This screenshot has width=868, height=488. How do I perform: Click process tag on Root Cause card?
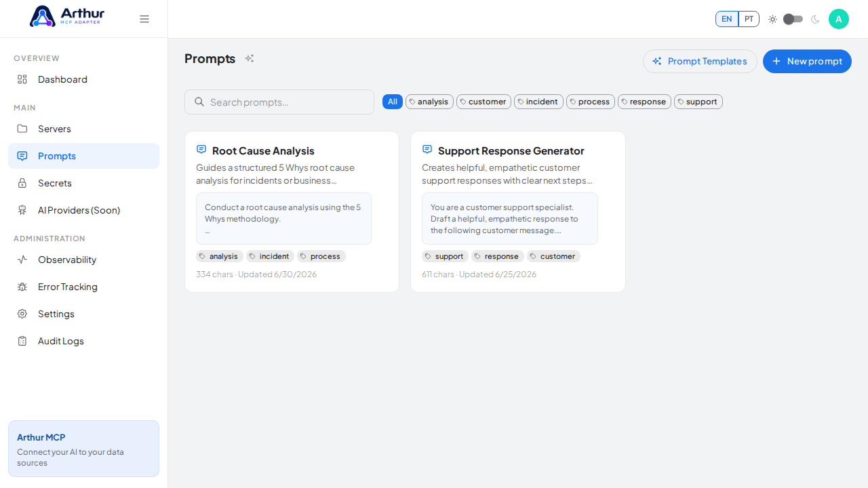tap(321, 256)
